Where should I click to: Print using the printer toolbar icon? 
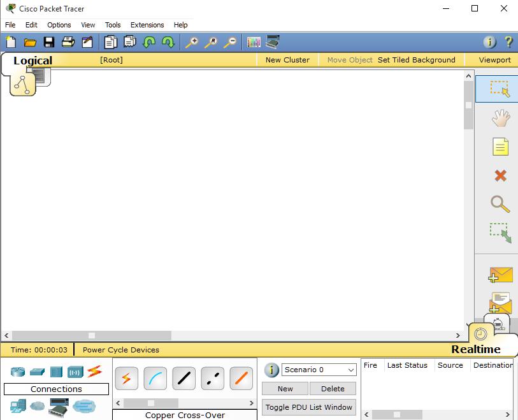[x=68, y=42]
